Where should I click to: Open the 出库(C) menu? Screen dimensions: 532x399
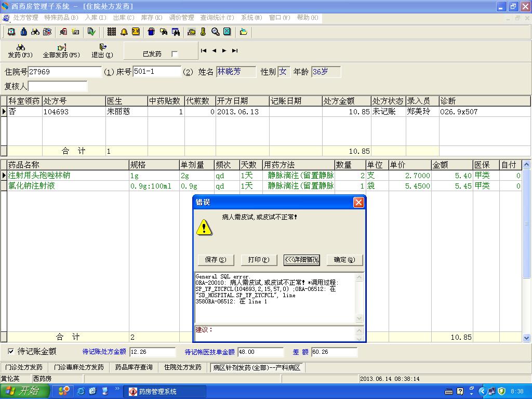pos(124,18)
